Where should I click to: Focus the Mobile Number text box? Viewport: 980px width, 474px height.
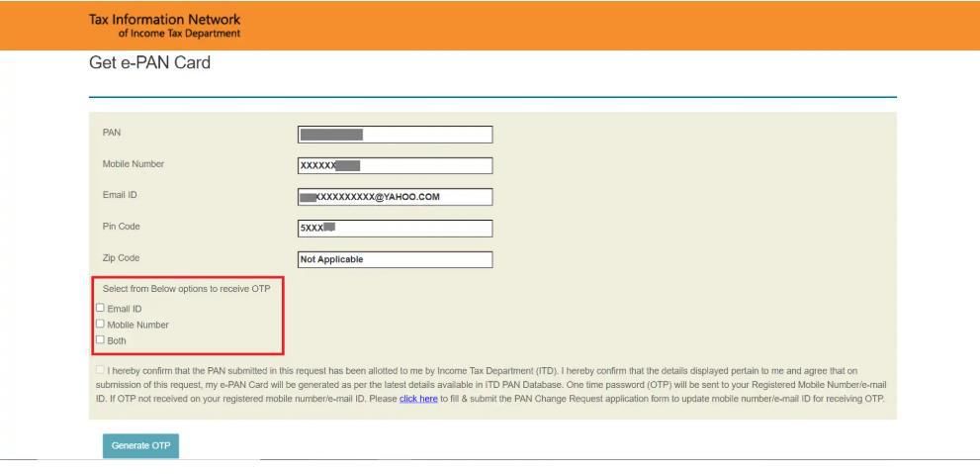(x=395, y=166)
